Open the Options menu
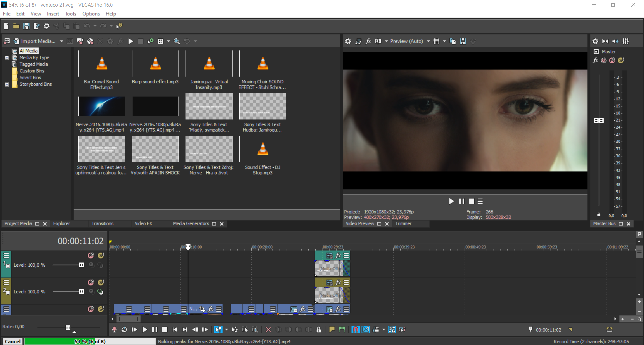Screen dimensions: 644x345 click(91, 14)
